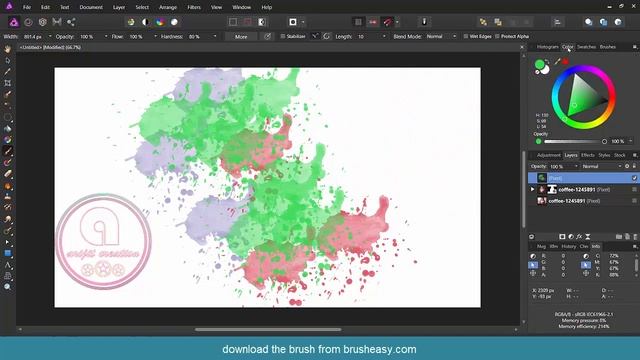This screenshot has width=640, height=360.
Task: Open the brush Blend Mode dropdown
Action: click(x=454, y=36)
